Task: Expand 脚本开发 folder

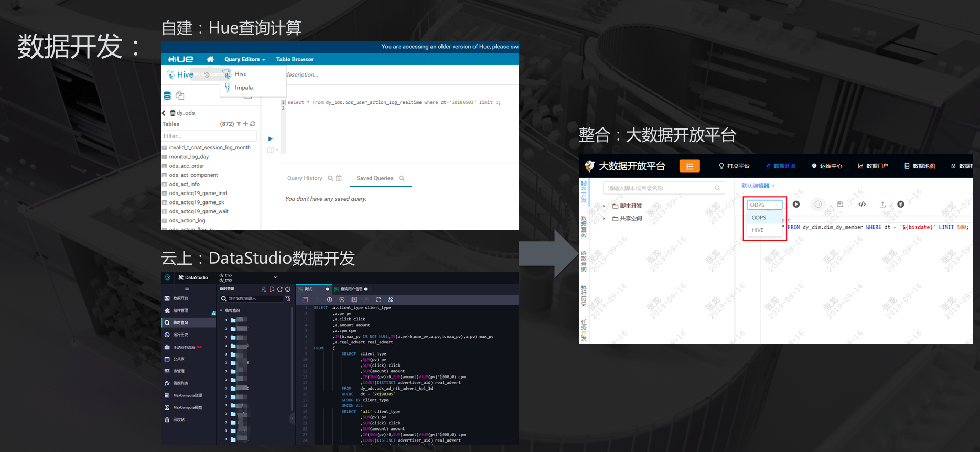Action: (604, 206)
